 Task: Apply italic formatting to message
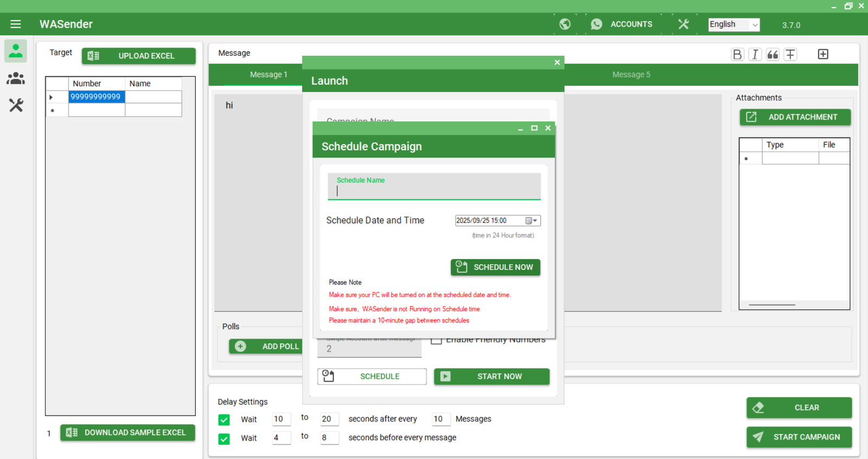pyautogui.click(x=755, y=54)
